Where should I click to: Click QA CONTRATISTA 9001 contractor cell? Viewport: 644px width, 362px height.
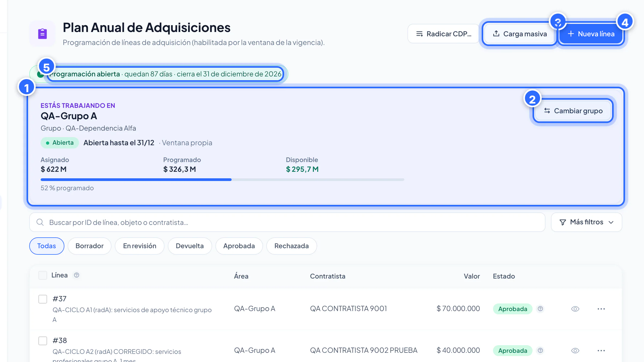(349, 309)
